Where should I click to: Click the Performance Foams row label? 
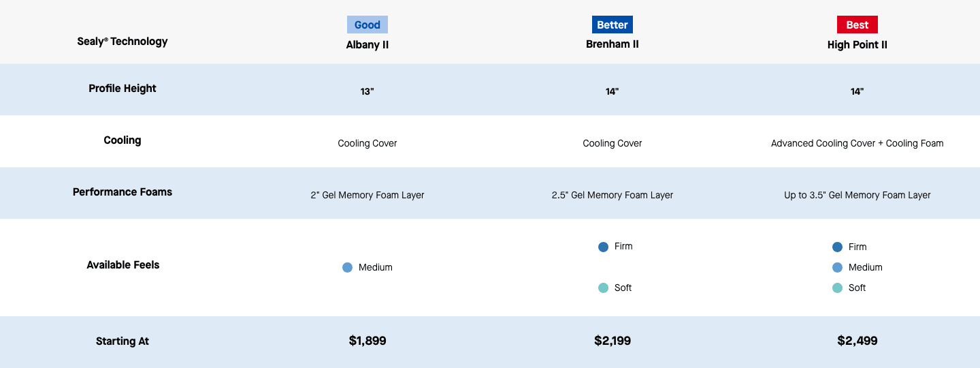coord(122,192)
